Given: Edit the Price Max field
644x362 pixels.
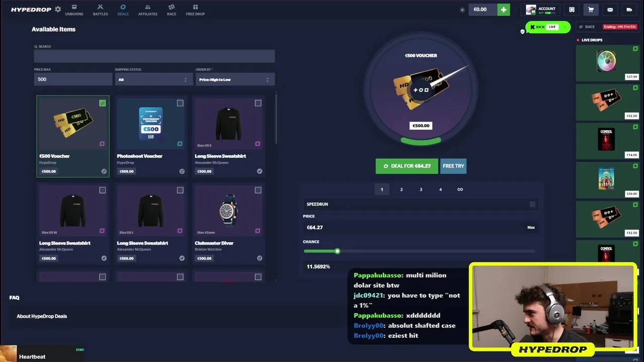Looking at the screenshot, I should [73, 79].
